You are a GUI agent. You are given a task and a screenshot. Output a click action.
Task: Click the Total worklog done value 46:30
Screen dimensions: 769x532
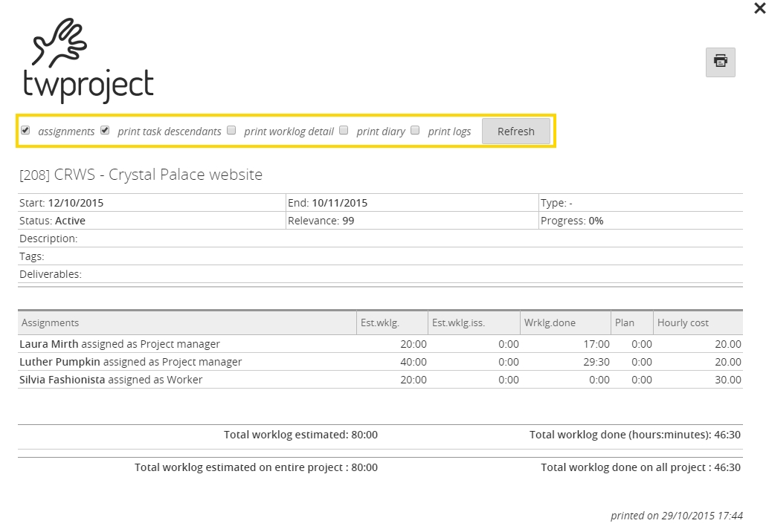click(727, 435)
